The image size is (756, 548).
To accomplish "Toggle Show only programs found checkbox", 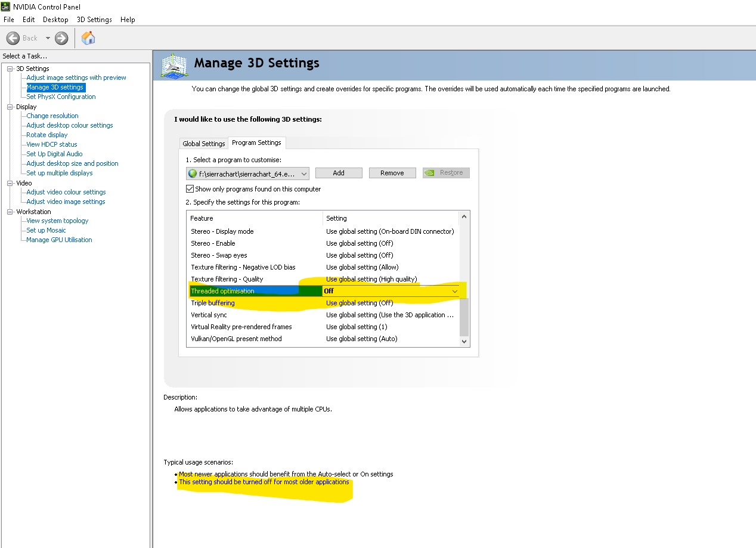I will point(190,189).
